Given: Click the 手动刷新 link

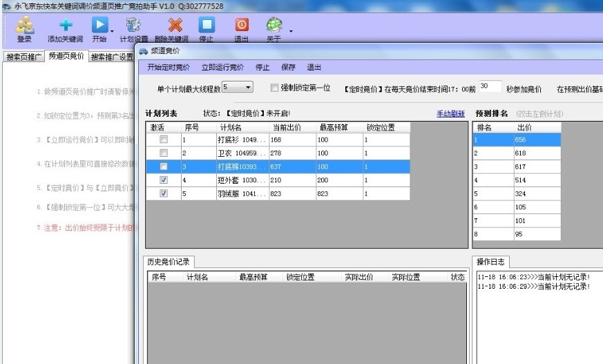Looking at the screenshot, I should click(451, 114).
